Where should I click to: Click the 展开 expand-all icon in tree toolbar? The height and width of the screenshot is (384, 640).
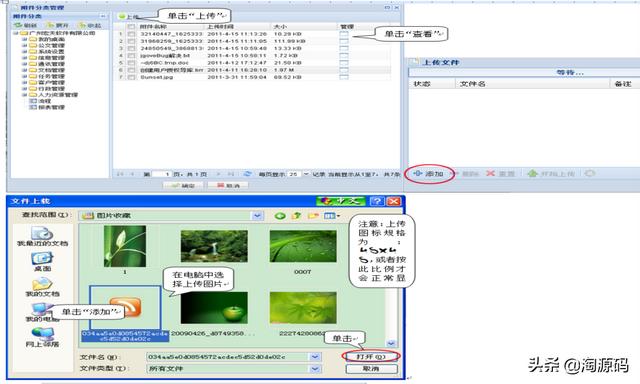coord(50,25)
